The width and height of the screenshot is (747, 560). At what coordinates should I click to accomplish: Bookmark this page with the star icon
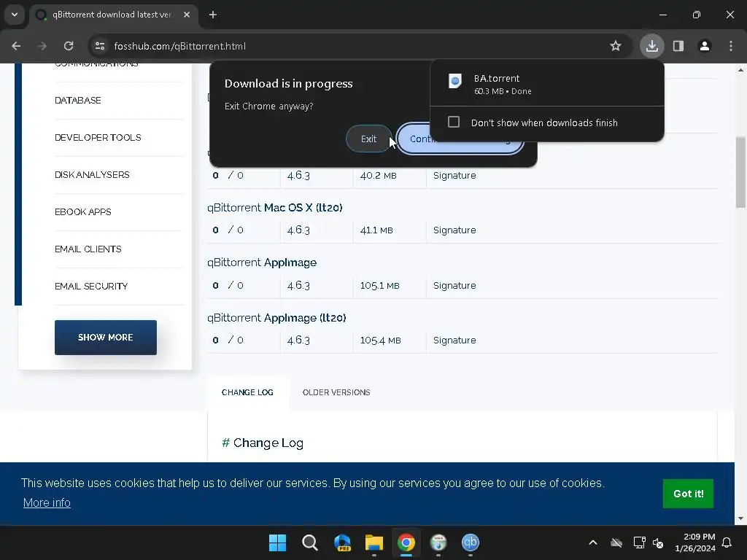[616, 46]
